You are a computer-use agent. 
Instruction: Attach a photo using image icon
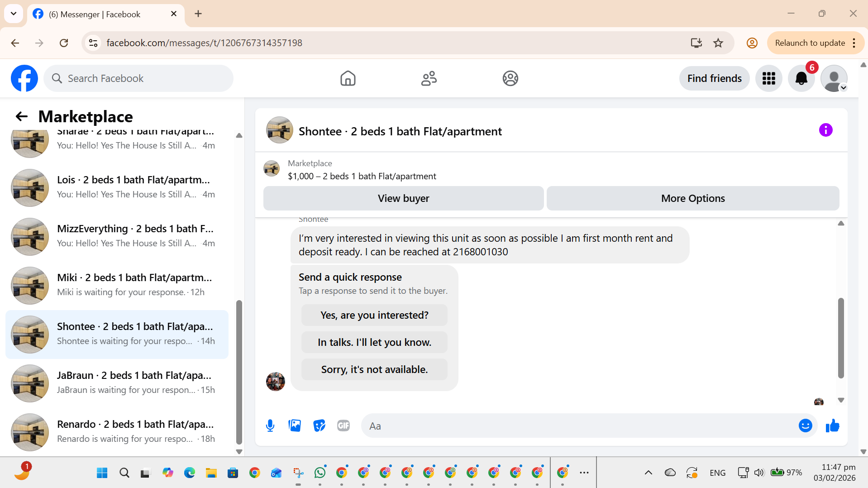point(295,426)
